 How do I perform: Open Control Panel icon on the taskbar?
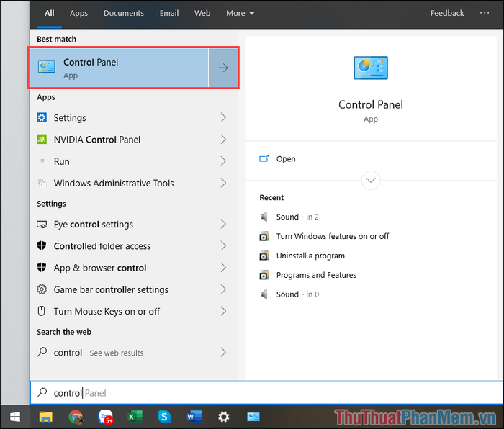pos(253,417)
